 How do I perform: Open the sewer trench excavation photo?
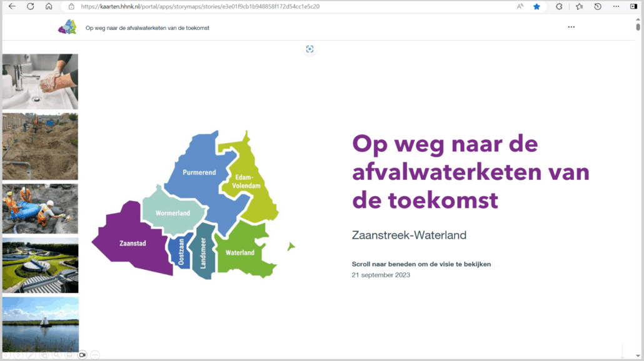(40, 146)
